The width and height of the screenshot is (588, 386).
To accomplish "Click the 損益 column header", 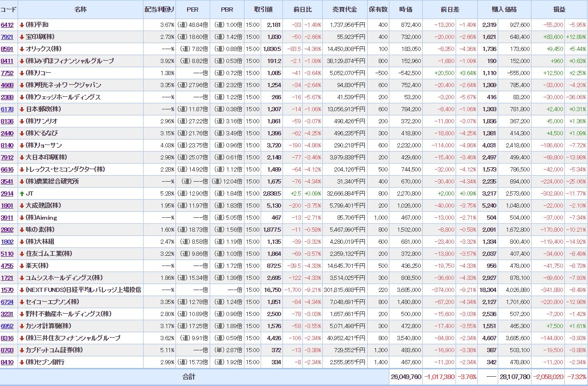I will point(559,9).
